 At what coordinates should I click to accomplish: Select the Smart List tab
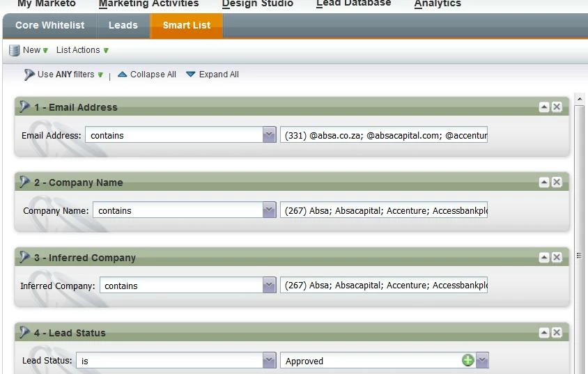point(187,26)
